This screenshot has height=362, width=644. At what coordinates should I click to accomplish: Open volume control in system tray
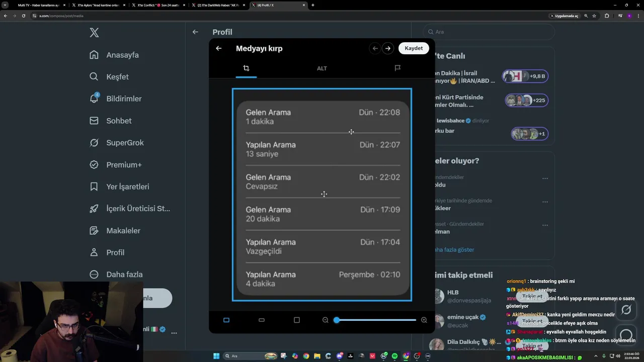pyautogui.click(x=618, y=356)
